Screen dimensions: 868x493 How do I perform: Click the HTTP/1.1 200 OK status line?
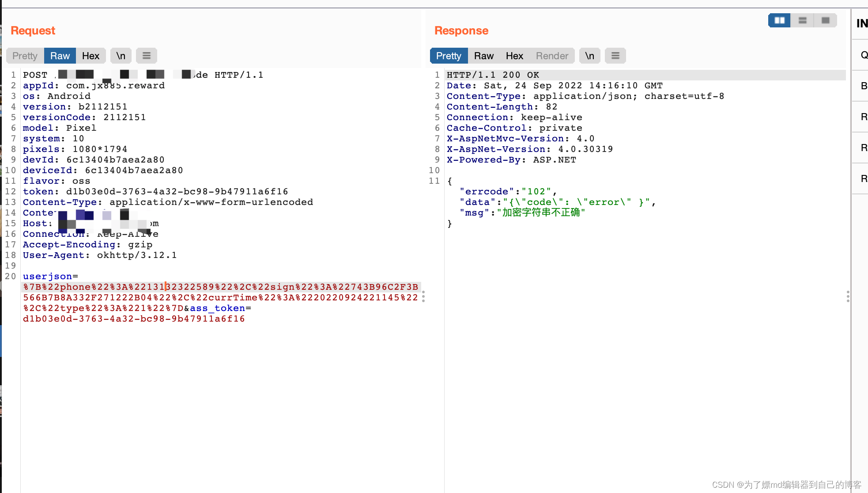493,75
